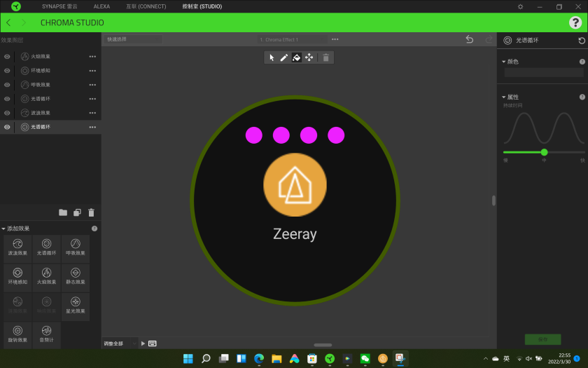Open WeChat from the taskbar
This screenshot has height=368, width=588.
pos(365,359)
